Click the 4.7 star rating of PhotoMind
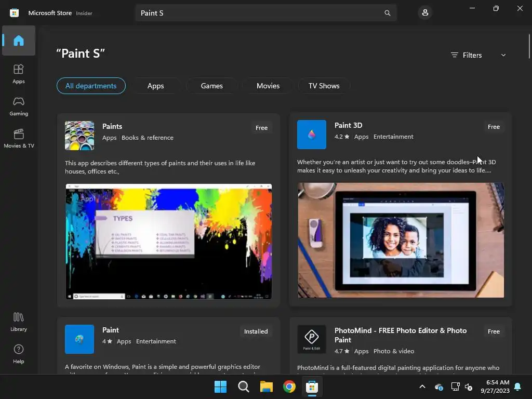 pos(342,351)
